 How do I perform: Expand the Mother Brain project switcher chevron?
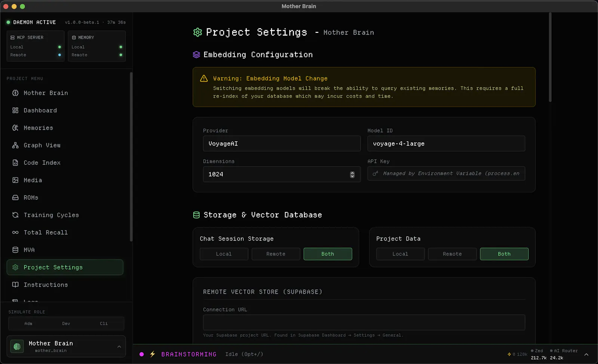pyautogui.click(x=119, y=346)
